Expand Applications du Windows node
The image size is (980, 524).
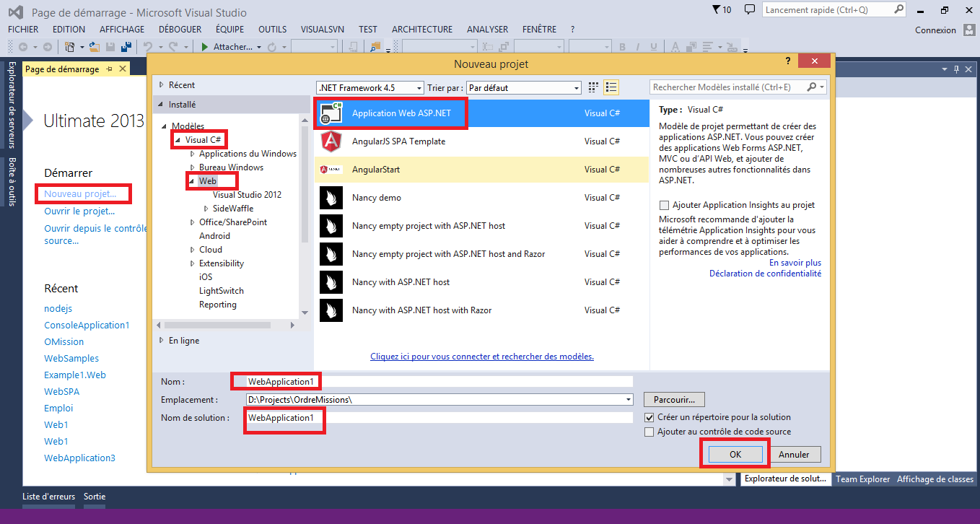(192, 154)
